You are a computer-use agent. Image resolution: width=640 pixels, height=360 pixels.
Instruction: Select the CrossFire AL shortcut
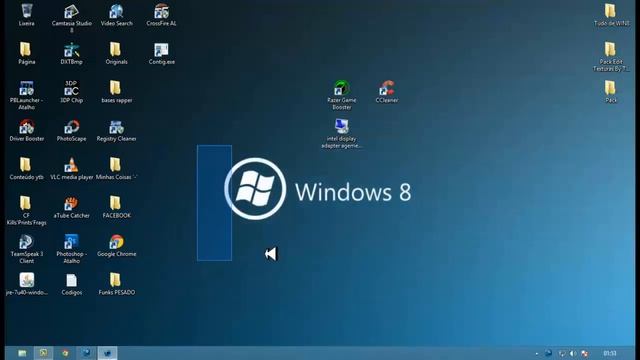click(161, 11)
